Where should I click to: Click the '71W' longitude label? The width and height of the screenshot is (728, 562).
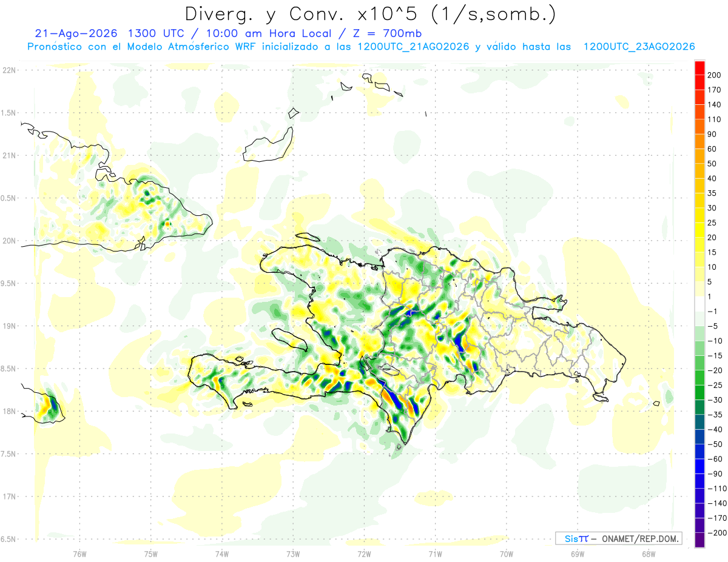pos(435,554)
